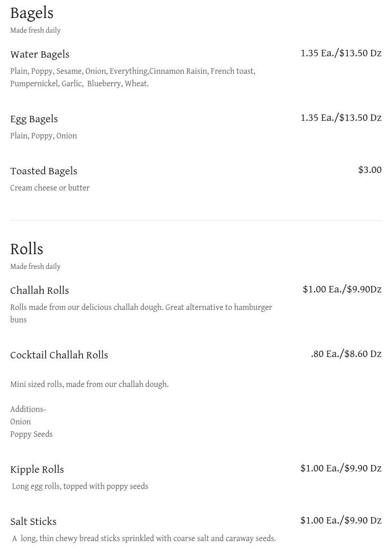Click the Egg Bagels price
The height and width of the screenshot is (548, 392).
[x=341, y=118]
